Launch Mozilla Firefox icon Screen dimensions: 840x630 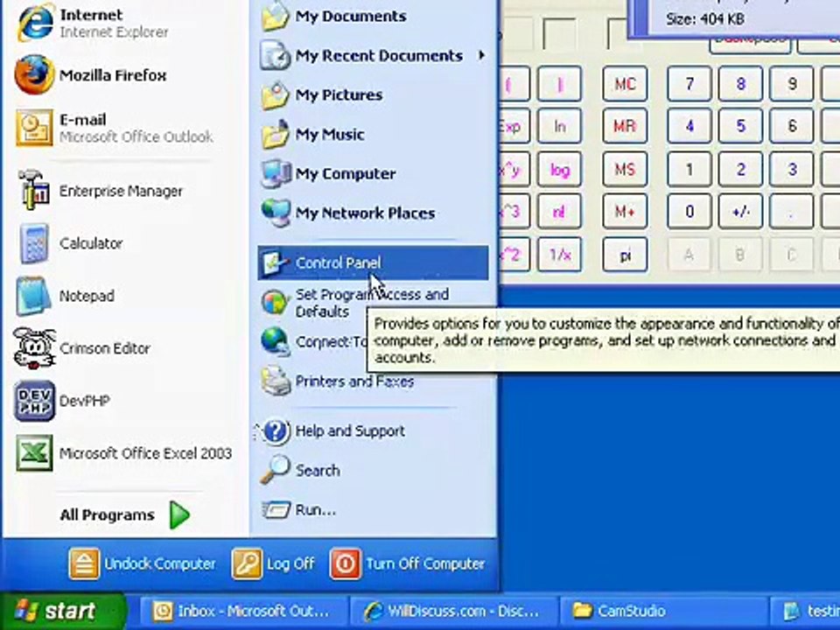[x=35, y=74]
